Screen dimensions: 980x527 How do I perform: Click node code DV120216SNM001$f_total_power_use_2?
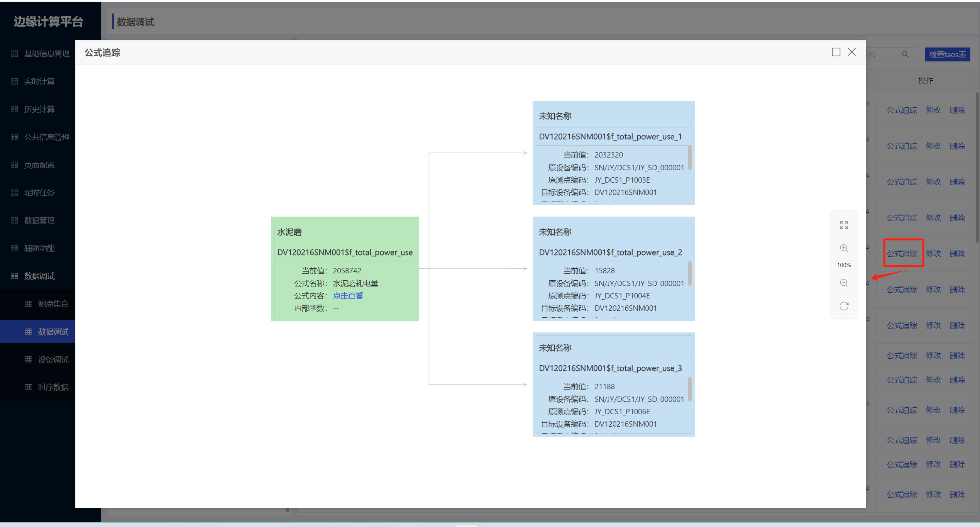pyautogui.click(x=610, y=252)
